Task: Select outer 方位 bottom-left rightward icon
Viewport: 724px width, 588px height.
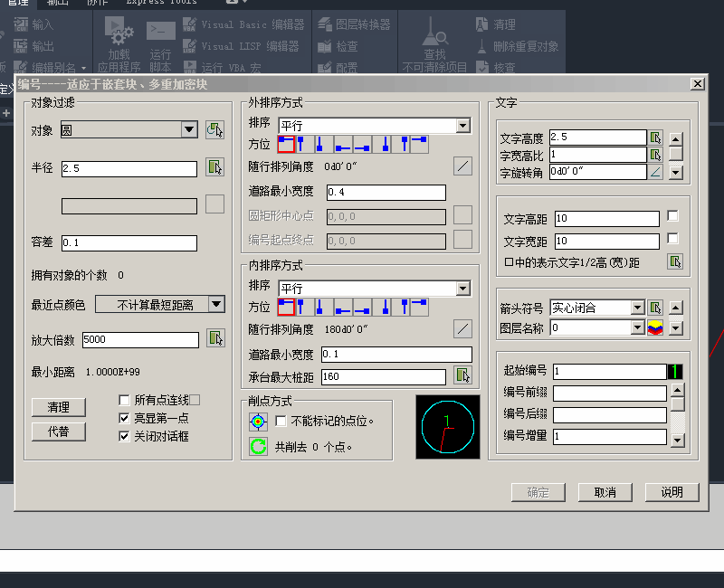Action: (343, 144)
